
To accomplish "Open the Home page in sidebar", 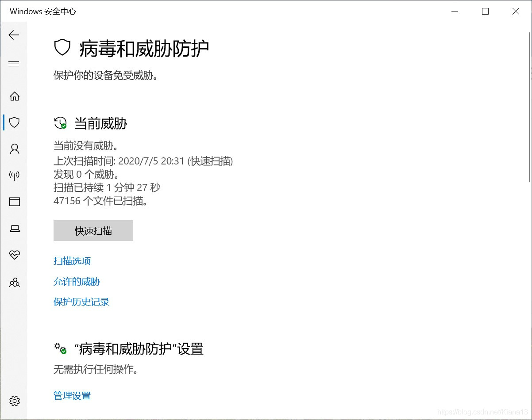I will pos(15,96).
